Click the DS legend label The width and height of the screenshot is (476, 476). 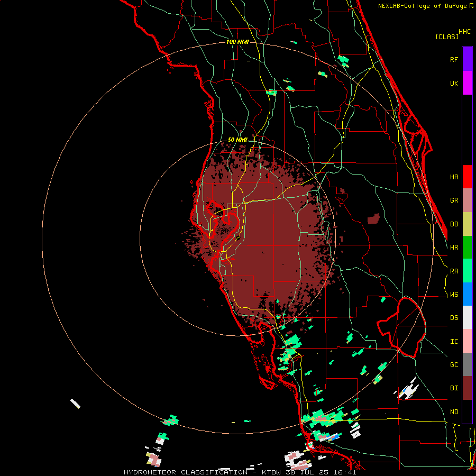(x=454, y=317)
